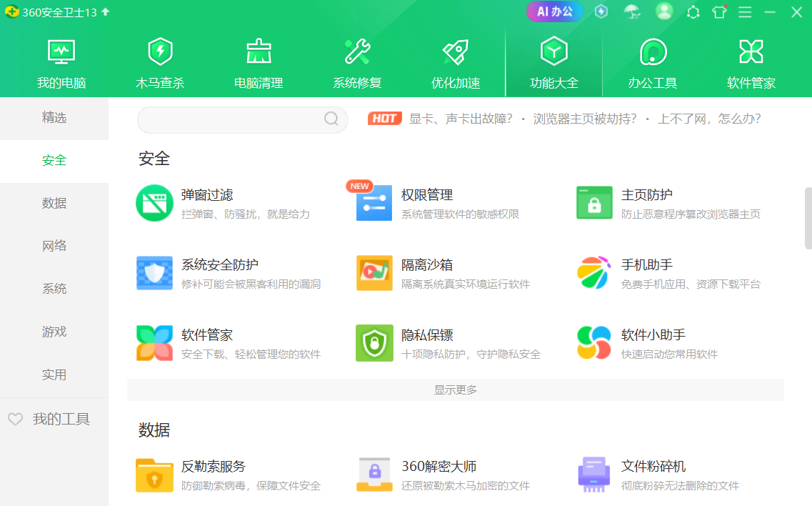This screenshot has width=812, height=506.
Task: Click the update arrow beside 360安全卫士13
Action: pos(106,11)
